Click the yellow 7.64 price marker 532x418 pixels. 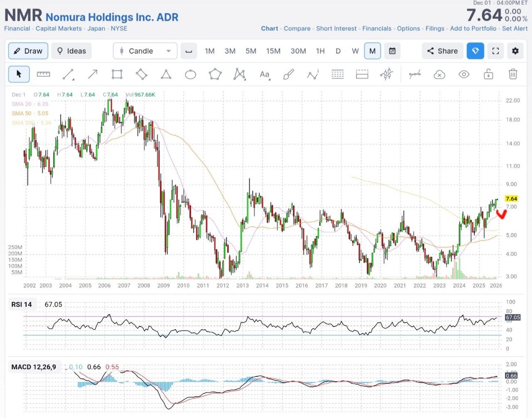[x=512, y=199]
